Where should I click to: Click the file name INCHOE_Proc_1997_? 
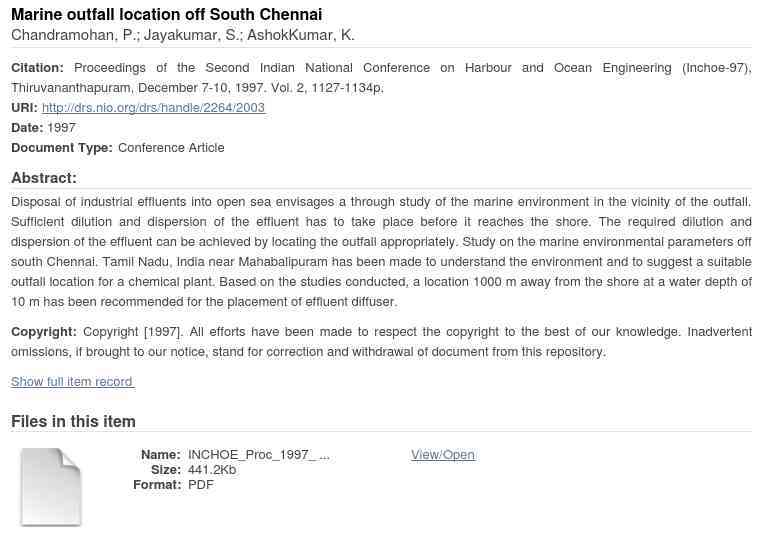click(x=258, y=454)
